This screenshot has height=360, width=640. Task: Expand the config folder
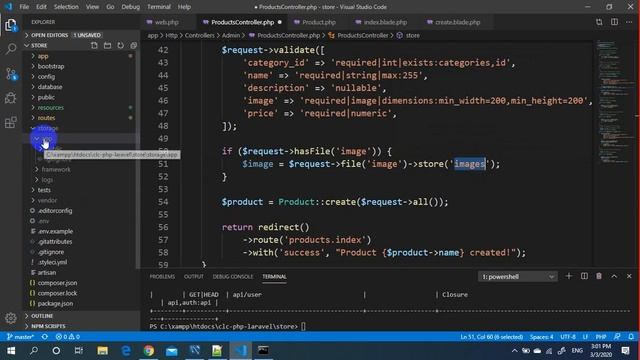tap(81, 76)
